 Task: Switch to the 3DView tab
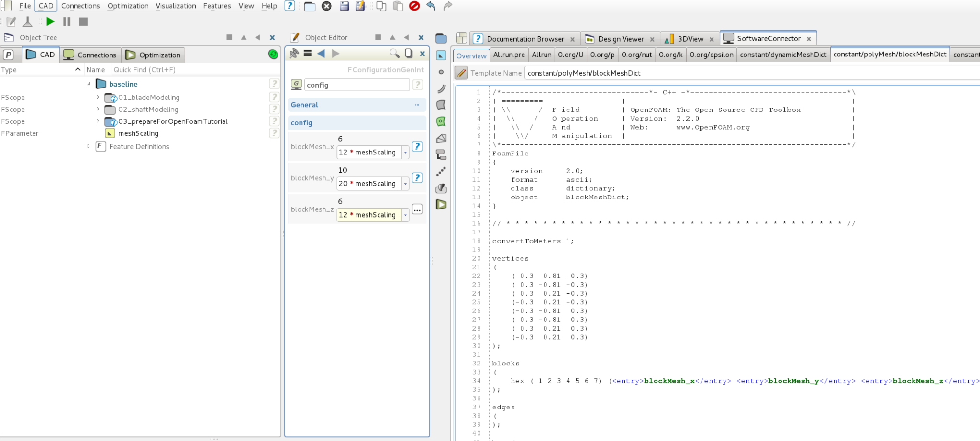coord(690,39)
